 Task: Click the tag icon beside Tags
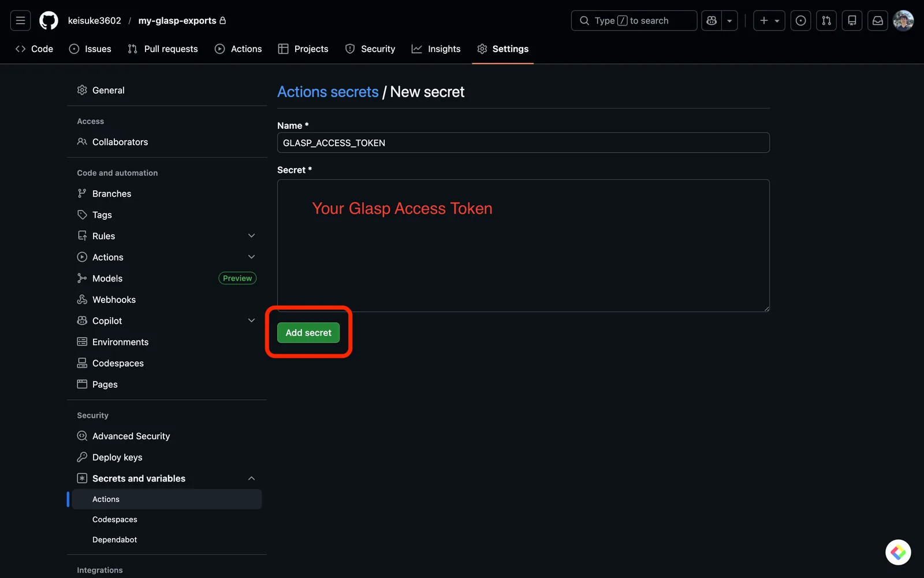coord(82,215)
